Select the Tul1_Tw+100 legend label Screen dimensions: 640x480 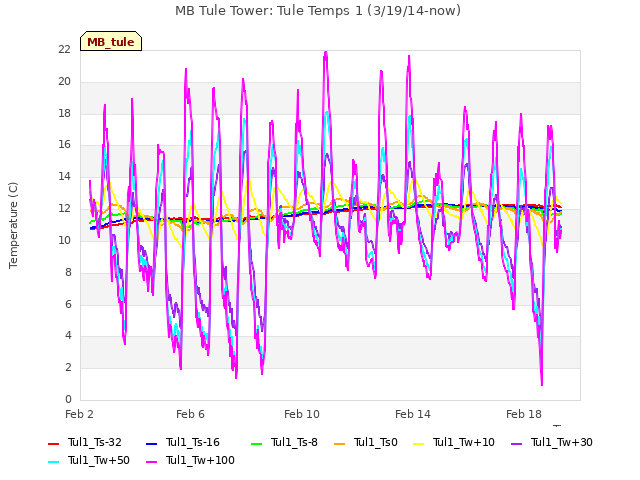(200, 460)
